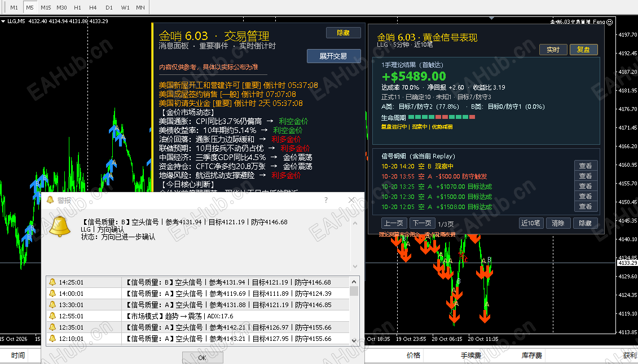Click the small bell in alert title bar

[50, 200]
